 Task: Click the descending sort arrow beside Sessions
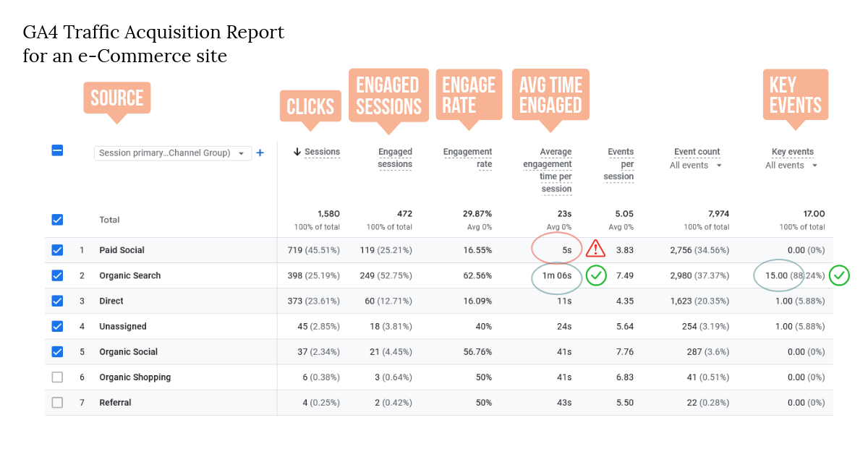point(298,152)
